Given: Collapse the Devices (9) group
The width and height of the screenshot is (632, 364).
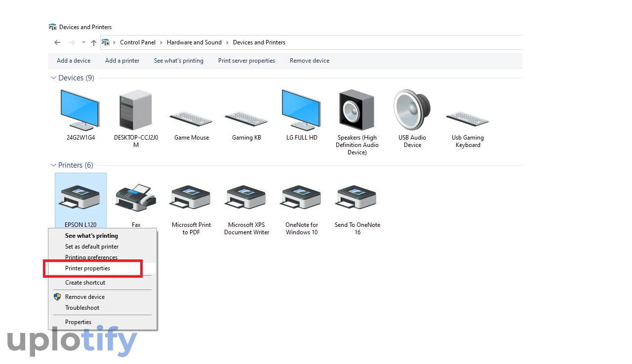Looking at the screenshot, I should click(53, 78).
